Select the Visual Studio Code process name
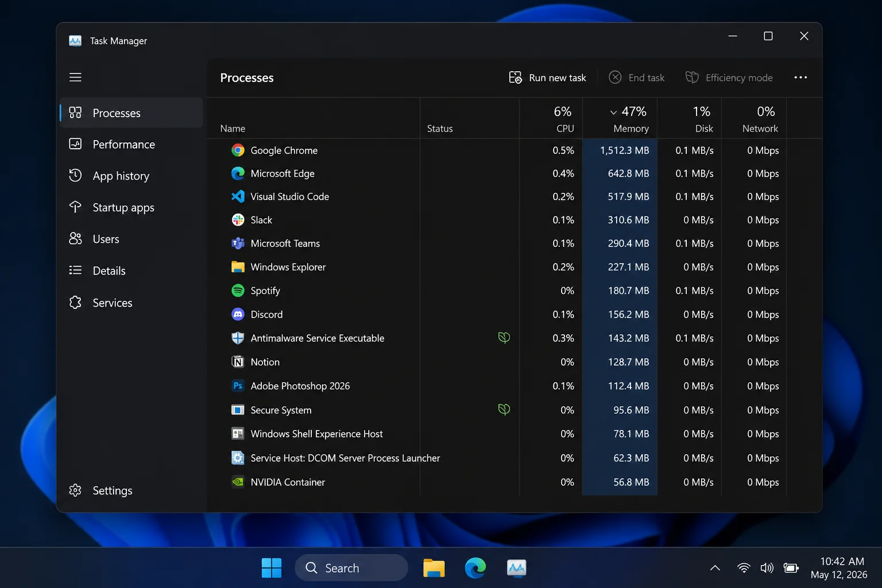Viewport: 882px width, 588px height. coord(290,196)
